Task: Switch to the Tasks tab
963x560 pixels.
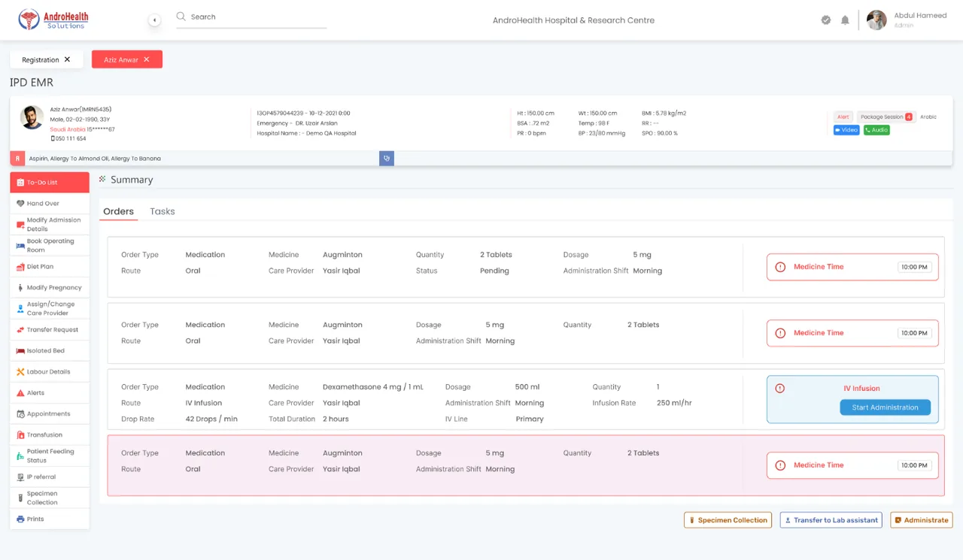Action: coord(163,212)
